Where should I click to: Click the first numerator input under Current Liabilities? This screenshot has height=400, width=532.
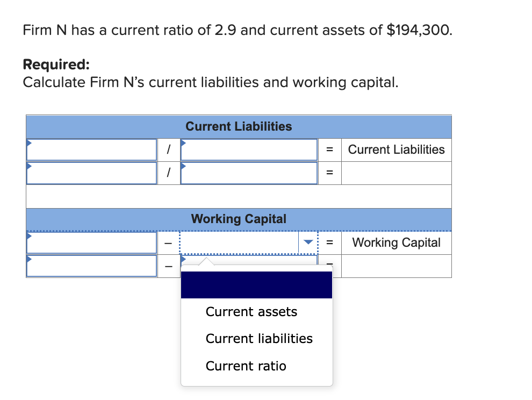point(91,149)
